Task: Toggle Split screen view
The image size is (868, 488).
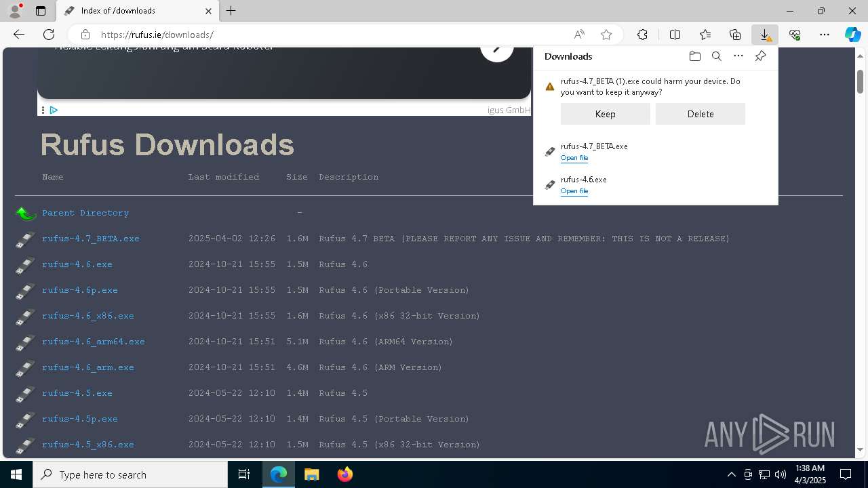Action: (x=675, y=35)
